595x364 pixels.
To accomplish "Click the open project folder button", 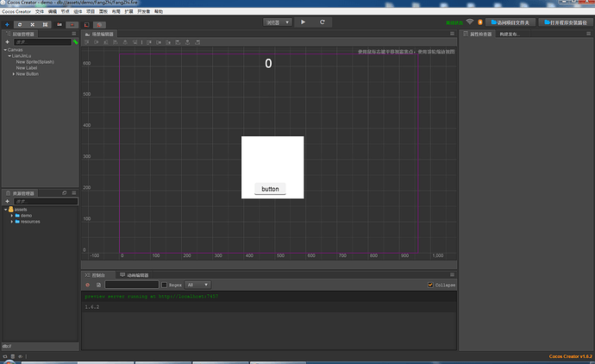I will pyautogui.click(x=510, y=23).
